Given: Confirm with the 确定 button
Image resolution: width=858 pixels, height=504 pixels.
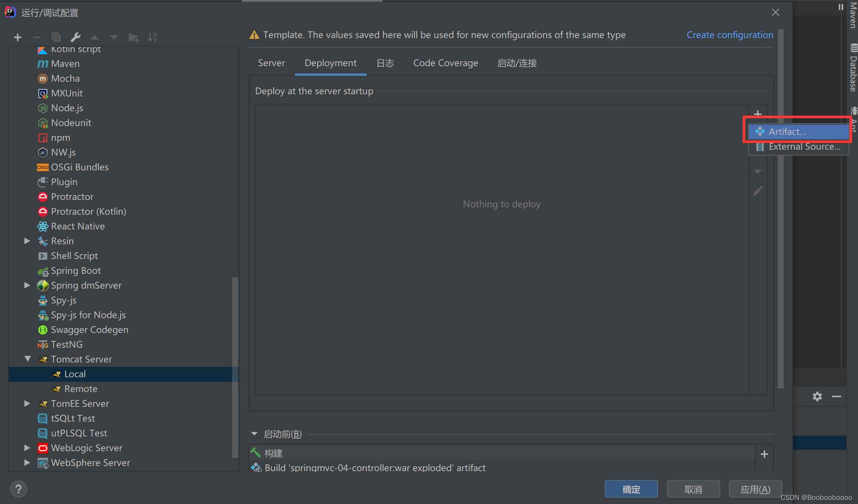Looking at the screenshot, I should (631, 489).
